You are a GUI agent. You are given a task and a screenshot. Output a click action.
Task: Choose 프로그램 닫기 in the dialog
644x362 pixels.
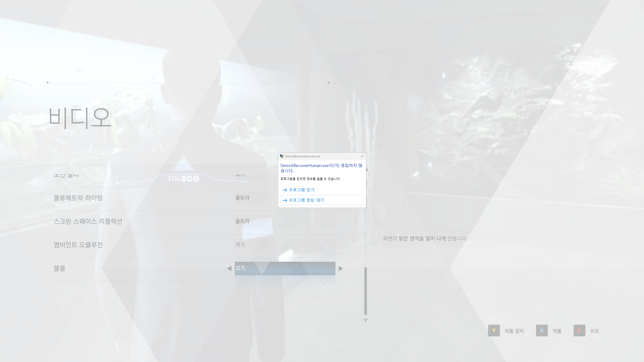coord(301,190)
